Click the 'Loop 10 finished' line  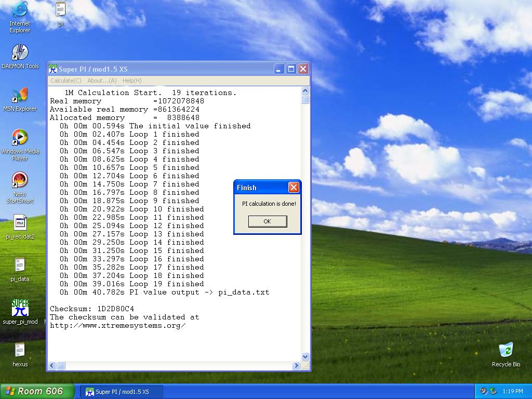pyautogui.click(x=131, y=209)
